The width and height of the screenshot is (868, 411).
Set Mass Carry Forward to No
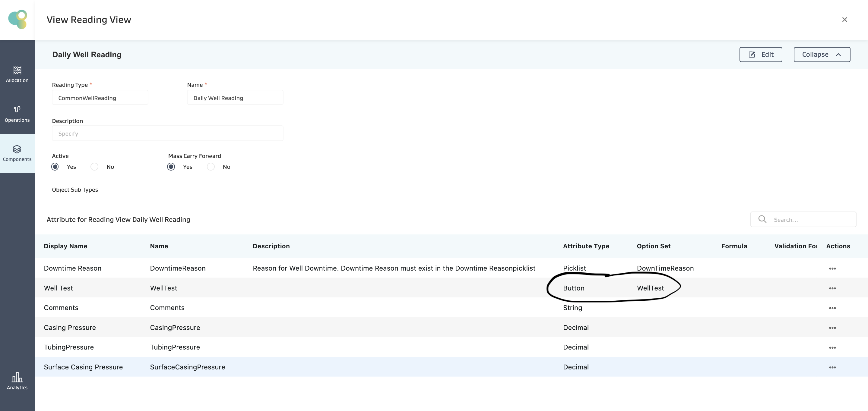(211, 167)
